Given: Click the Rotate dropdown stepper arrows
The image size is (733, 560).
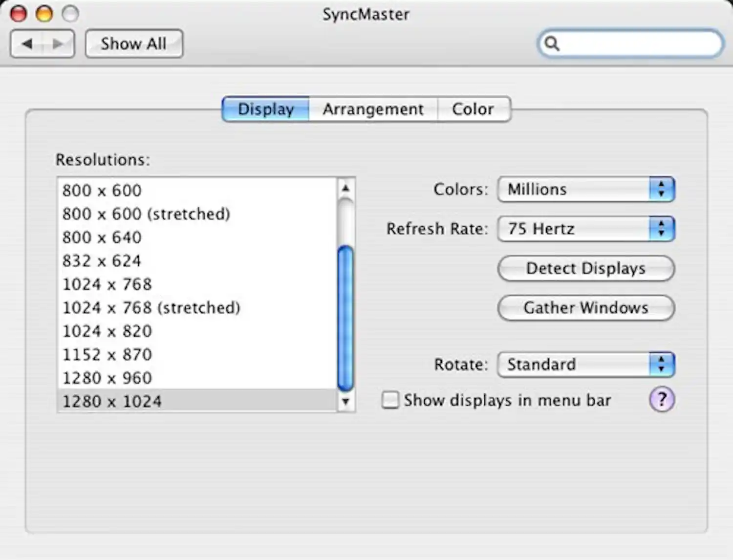Looking at the screenshot, I should point(661,365).
